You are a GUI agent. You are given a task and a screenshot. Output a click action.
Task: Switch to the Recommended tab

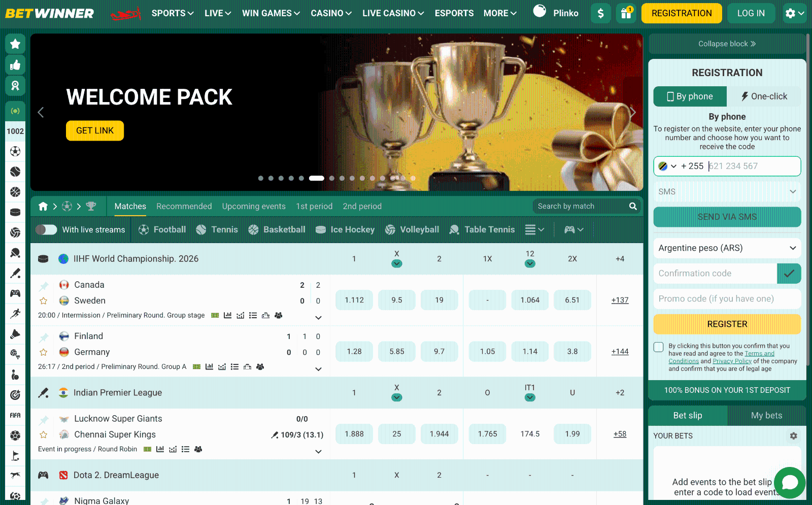(184, 206)
